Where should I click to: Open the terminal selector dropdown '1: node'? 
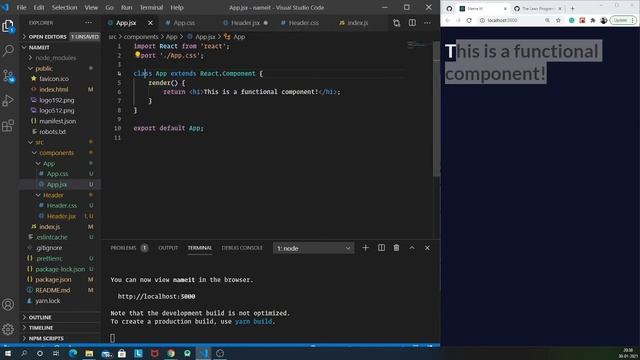pos(313,248)
